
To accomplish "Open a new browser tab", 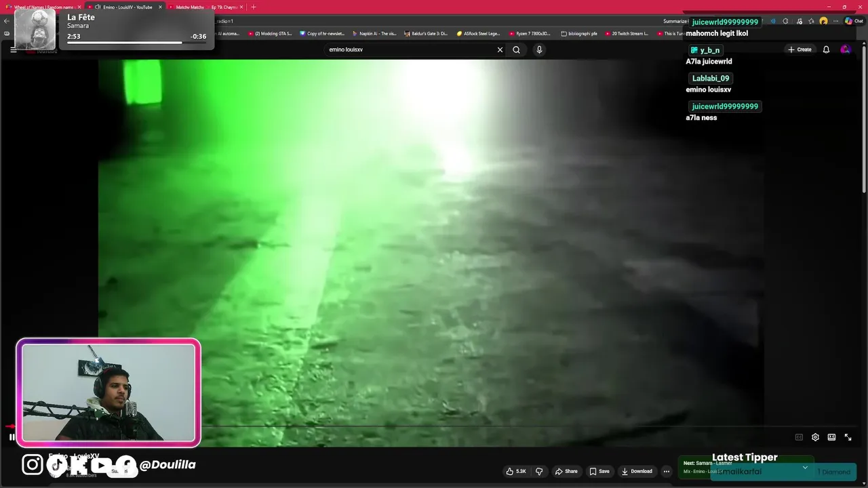I will 254,7.
